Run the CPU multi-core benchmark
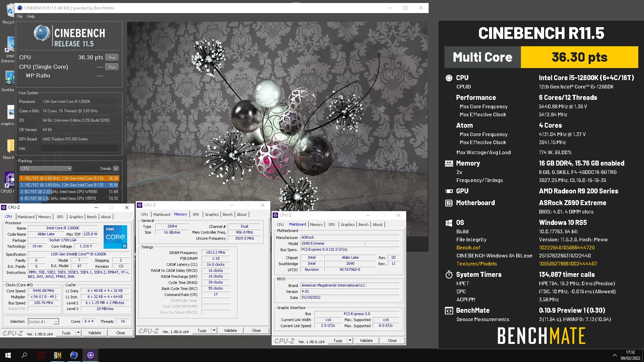Image resolution: width=644 pixels, height=362 pixels. click(112, 58)
